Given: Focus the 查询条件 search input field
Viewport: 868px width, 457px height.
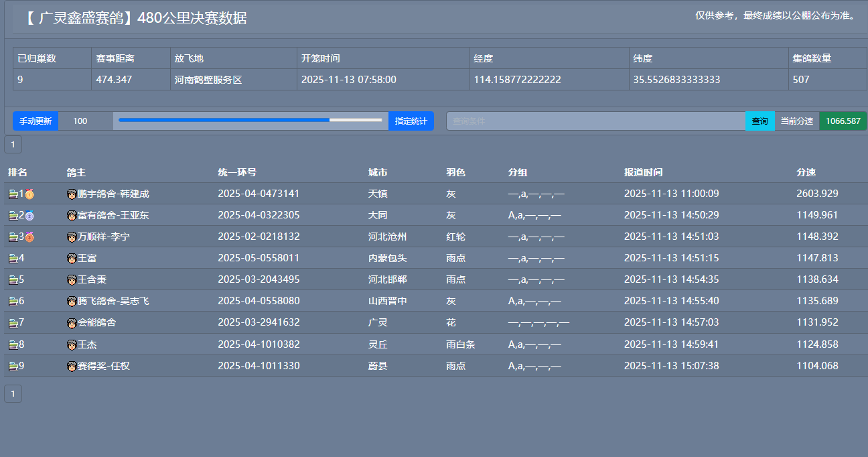Looking at the screenshot, I should (595, 121).
